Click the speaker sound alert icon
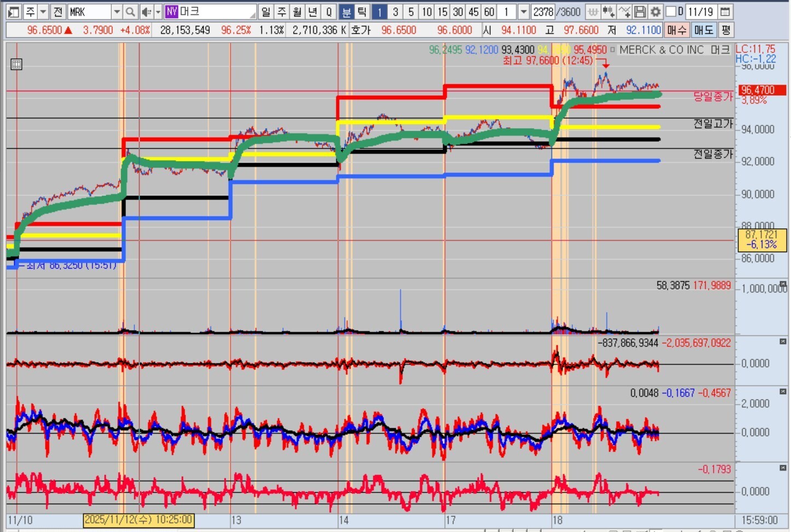This screenshot has width=791, height=532. [x=146, y=11]
